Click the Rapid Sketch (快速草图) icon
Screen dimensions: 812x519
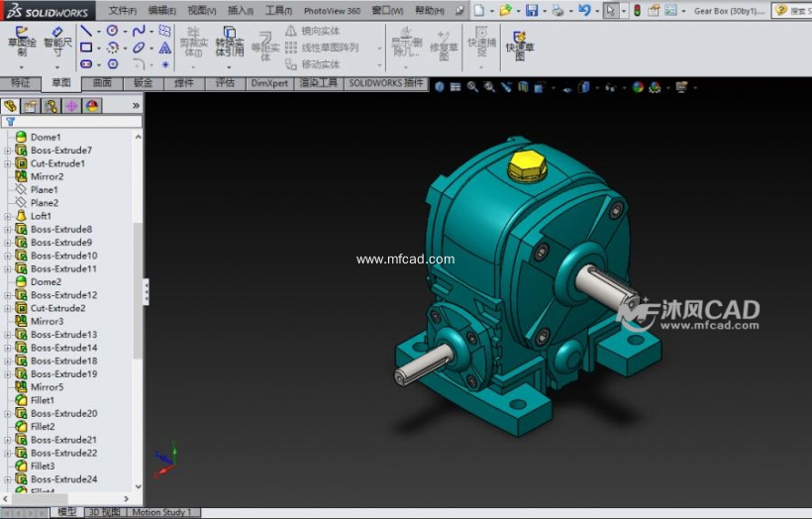click(519, 43)
